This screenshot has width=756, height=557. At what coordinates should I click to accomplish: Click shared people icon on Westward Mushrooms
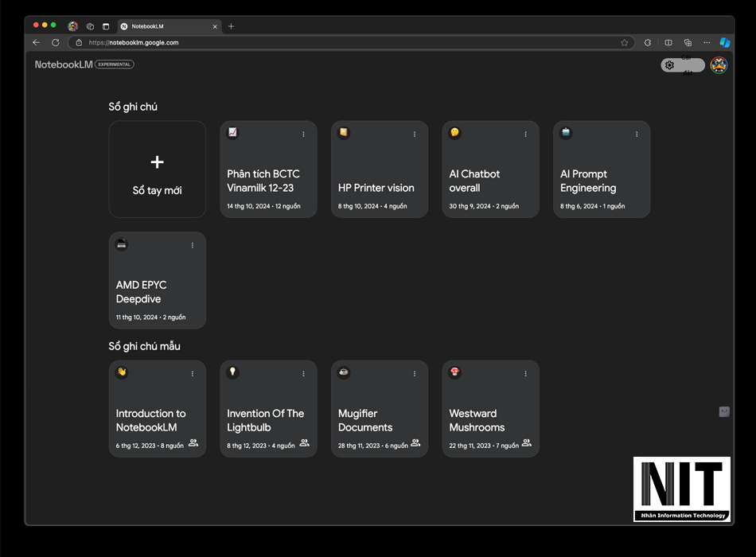pyautogui.click(x=527, y=442)
